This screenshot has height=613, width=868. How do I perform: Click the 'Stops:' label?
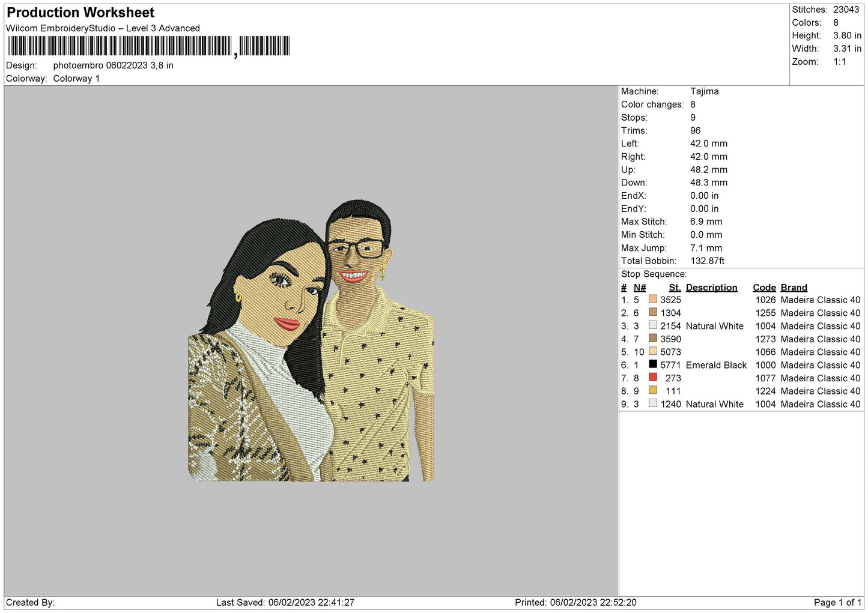coord(634,118)
